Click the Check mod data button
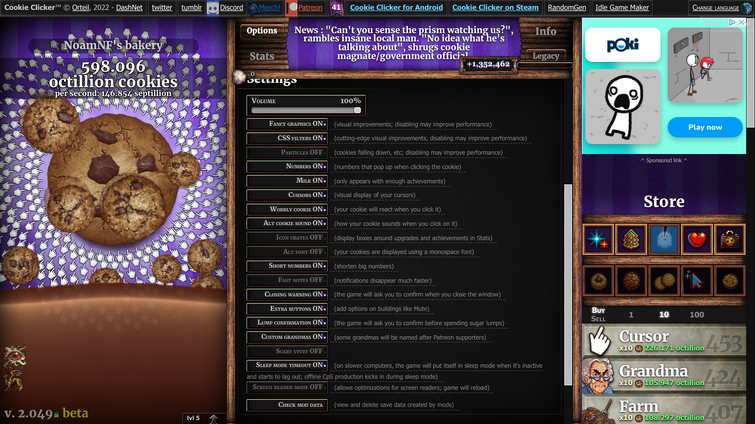The image size is (755, 424). point(287,405)
